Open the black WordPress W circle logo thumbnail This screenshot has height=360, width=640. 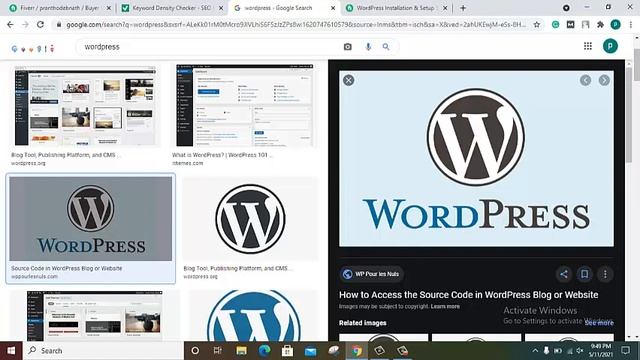coord(250,219)
